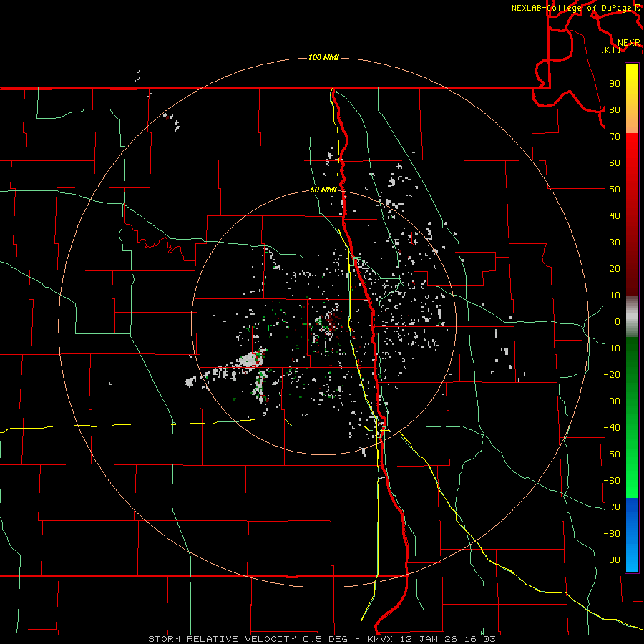Click the "NEXLAB-College of DuPage" header text
Viewport: 644px width, 644px height.
(571, 8)
